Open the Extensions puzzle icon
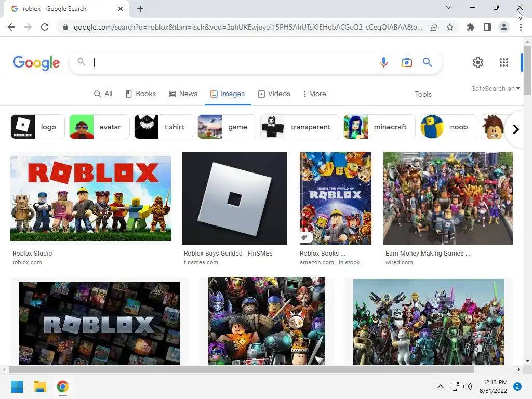Screen dimensions: 532x399 click(471, 27)
